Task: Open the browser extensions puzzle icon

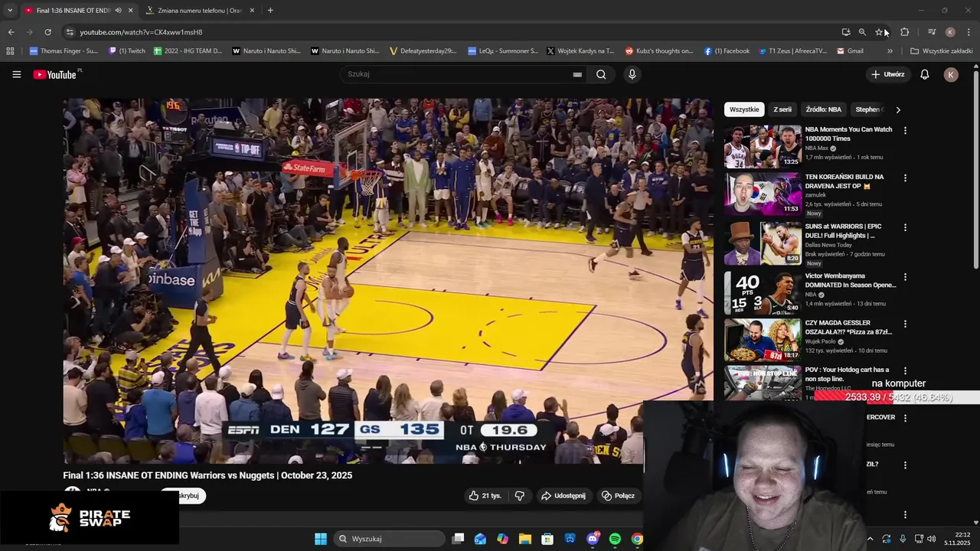Action: [904, 32]
